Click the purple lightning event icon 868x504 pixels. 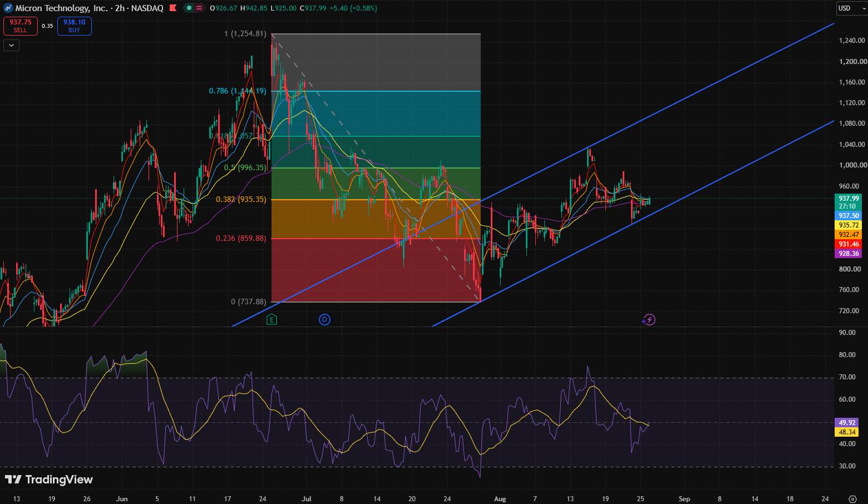click(649, 319)
